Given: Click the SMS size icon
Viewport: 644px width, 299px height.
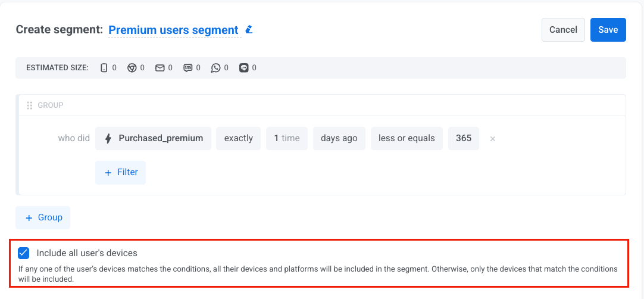Looking at the screenshot, I should (x=188, y=68).
